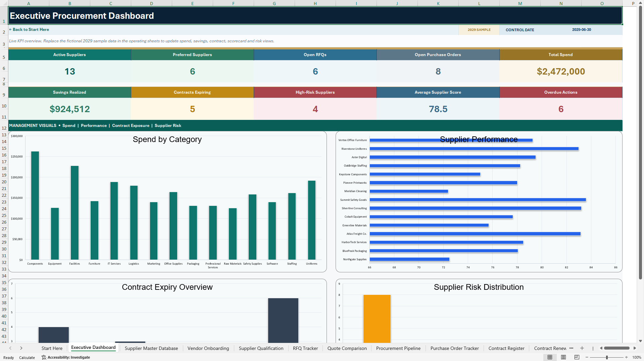This screenshot has width=644, height=361.
Task: Switch to Vendor Onboarding sheet
Action: coord(208,348)
